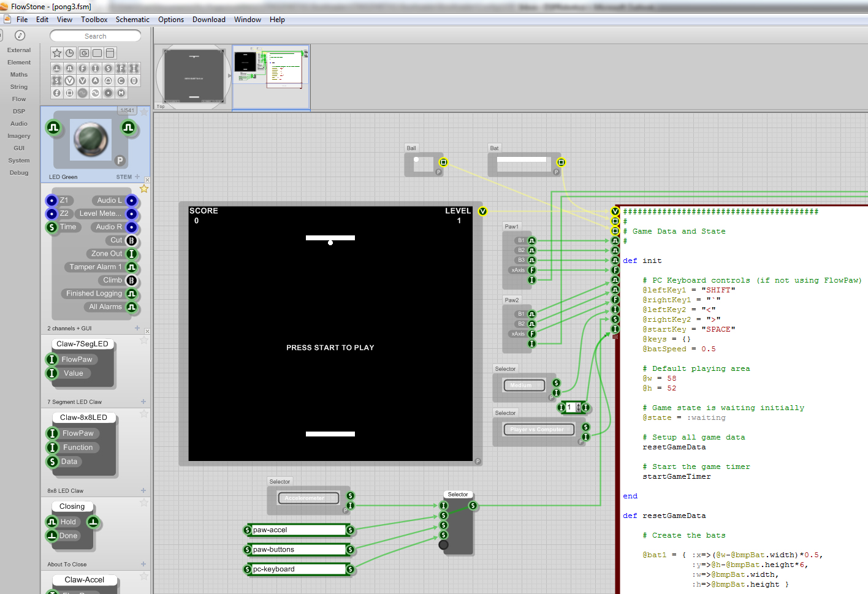Open the Edit menu
The height and width of the screenshot is (594, 868).
(x=42, y=20)
